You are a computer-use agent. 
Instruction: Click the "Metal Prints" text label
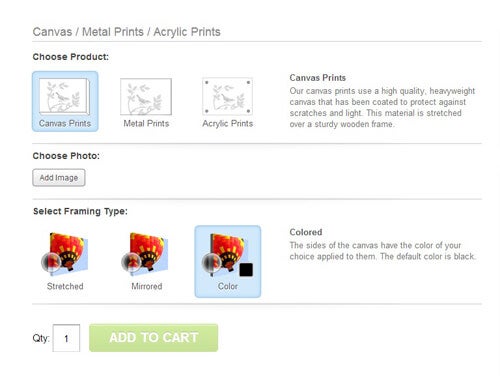pos(146,123)
